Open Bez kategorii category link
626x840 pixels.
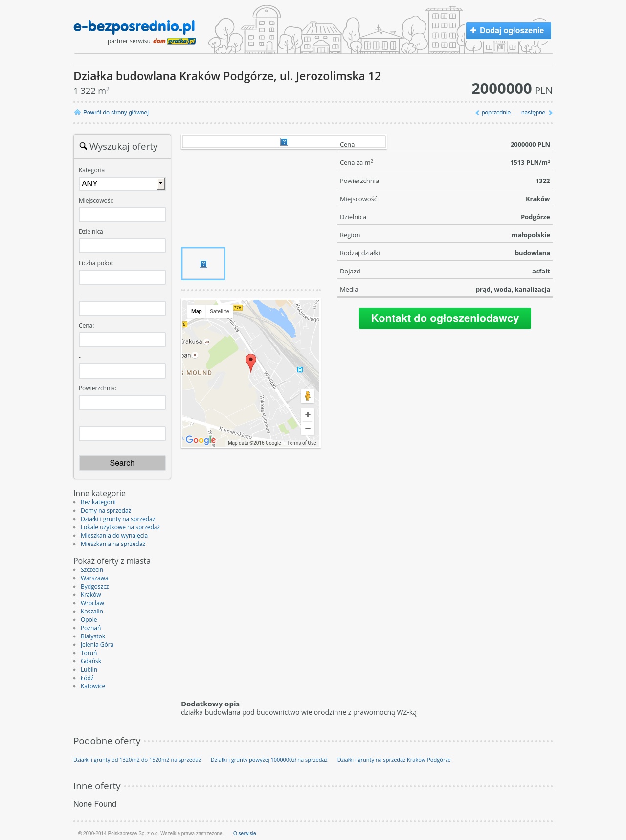98,502
